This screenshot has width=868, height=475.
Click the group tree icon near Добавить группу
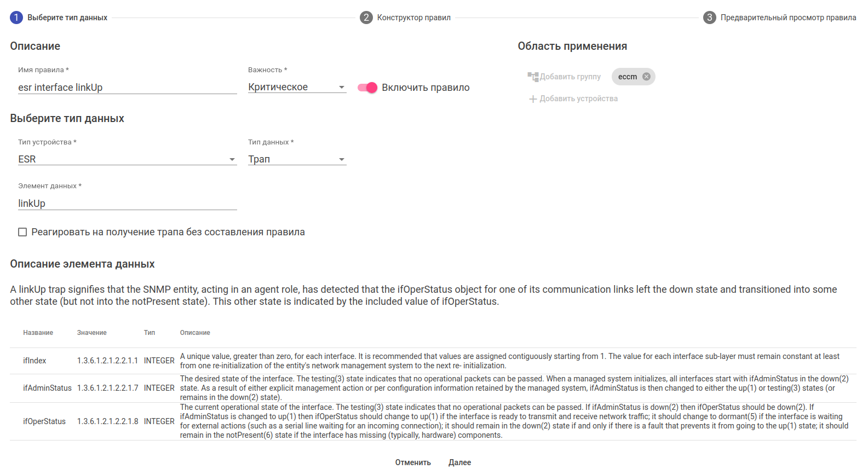(x=533, y=77)
